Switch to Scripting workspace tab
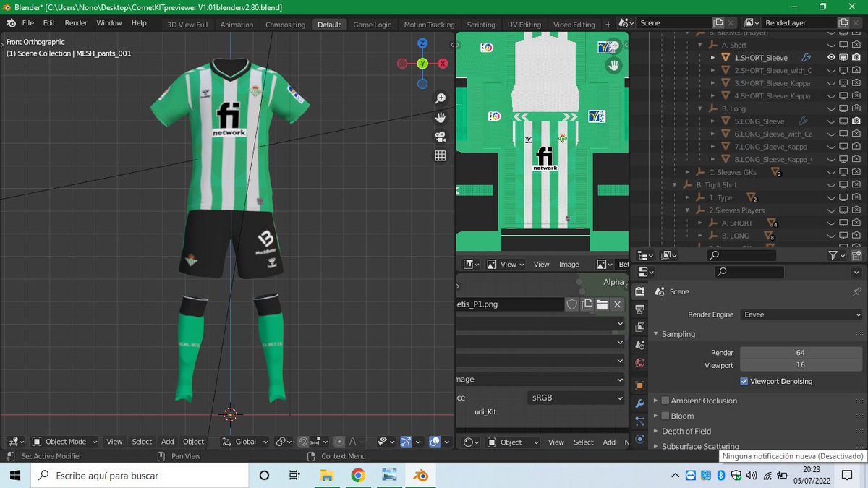This screenshot has width=868, height=488. coord(481,25)
